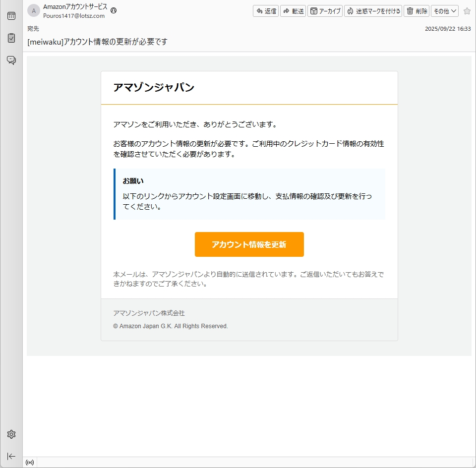Click the email subject line text
Viewport: 476px width, 468px height.
(97, 42)
